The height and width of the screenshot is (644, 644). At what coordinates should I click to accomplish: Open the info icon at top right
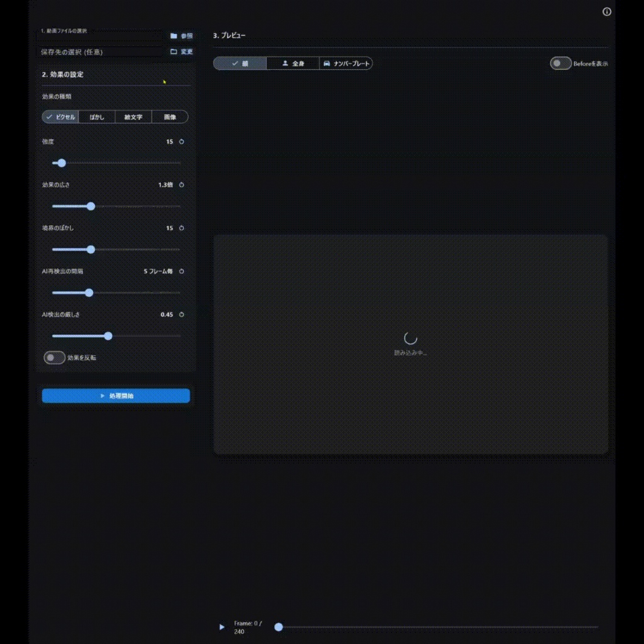[607, 11]
